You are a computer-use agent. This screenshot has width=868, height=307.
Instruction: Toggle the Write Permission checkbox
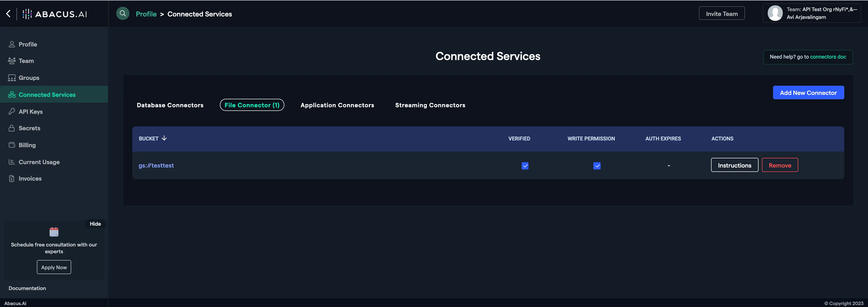(x=597, y=165)
